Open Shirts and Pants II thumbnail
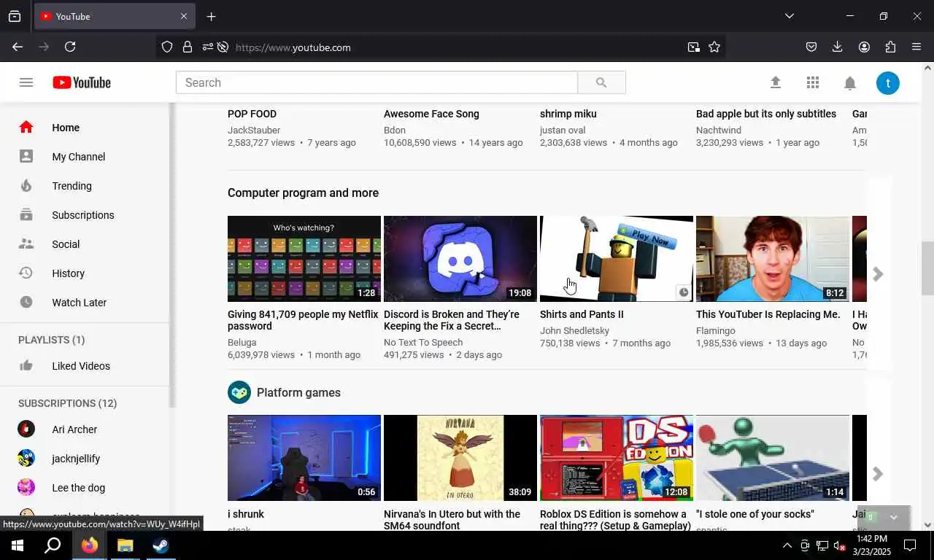Viewport: 934px width, 560px height. coord(617,259)
